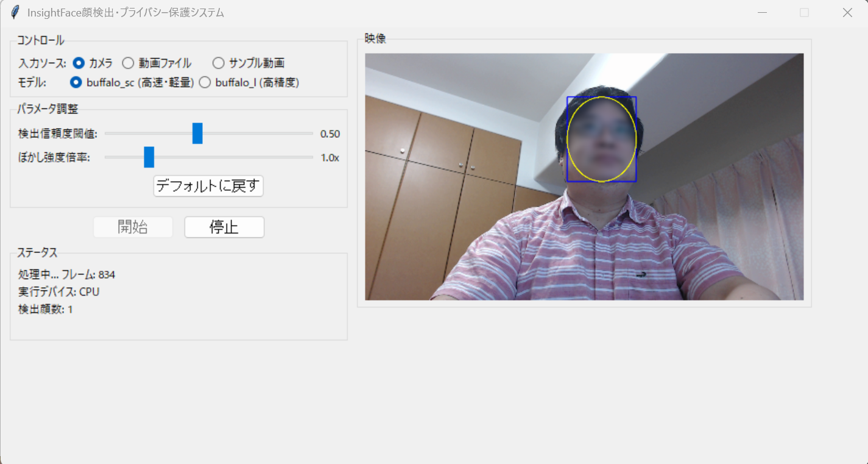Click the 開始 start button
Viewport: 868px width, 464px height.
[x=133, y=227]
